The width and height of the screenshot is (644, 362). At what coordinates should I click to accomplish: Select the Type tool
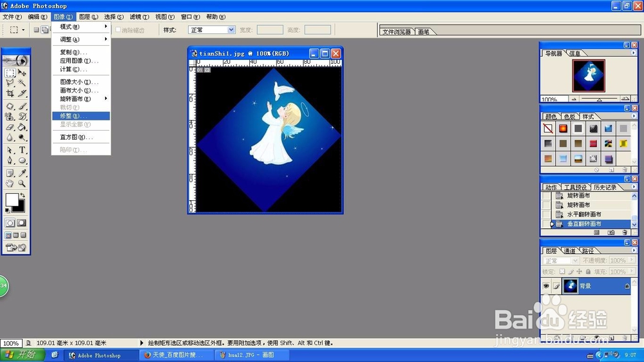(x=22, y=150)
